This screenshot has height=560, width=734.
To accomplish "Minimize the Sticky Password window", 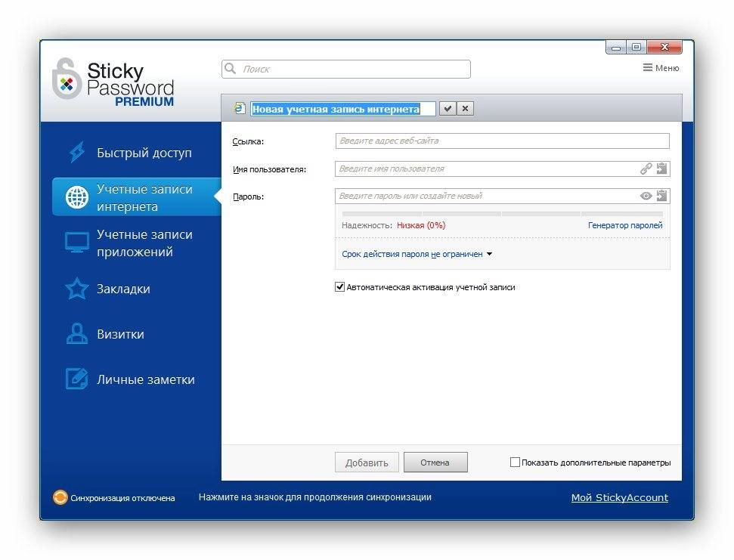I will pos(616,48).
